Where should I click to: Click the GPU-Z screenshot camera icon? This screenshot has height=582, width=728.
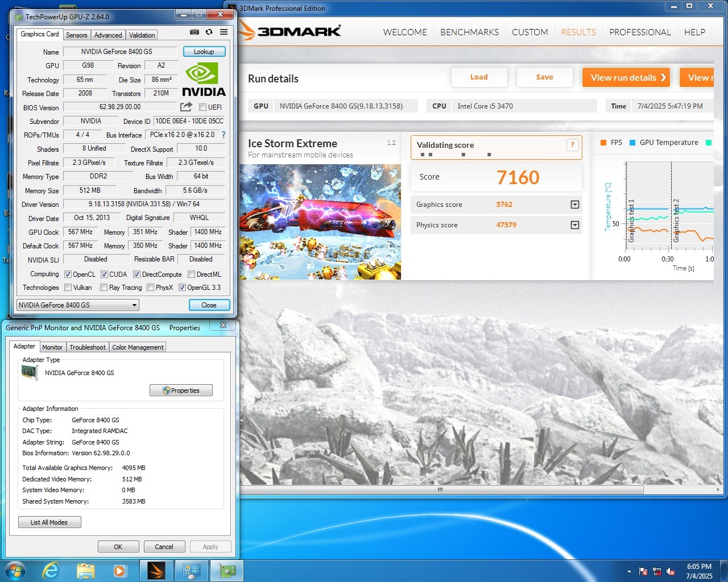pyautogui.click(x=195, y=32)
